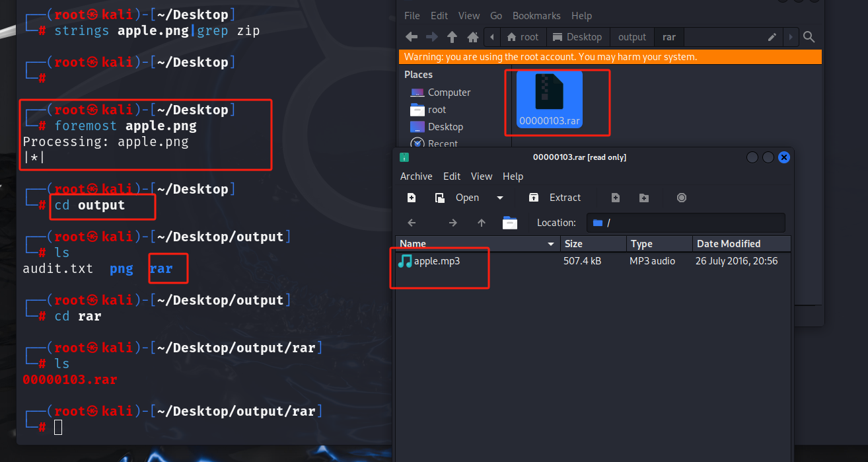Screen dimensions: 868x462
Task: Click the pencil edit-path icon
Action: pos(772,37)
